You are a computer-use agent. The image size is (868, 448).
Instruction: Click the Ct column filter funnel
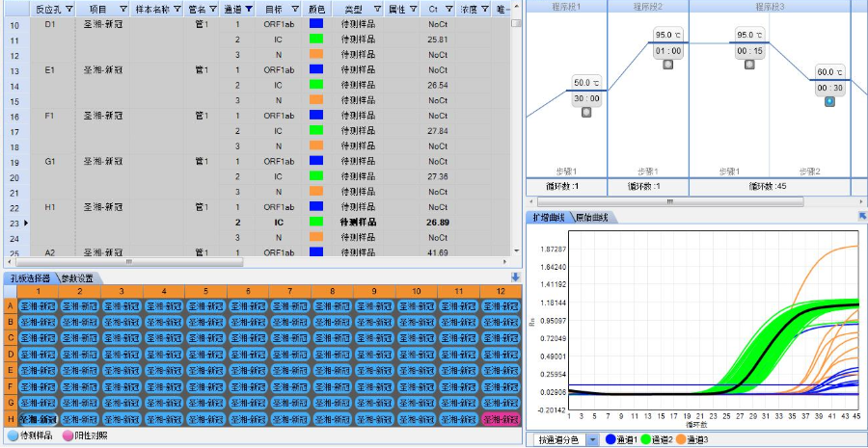pos(447,9)
